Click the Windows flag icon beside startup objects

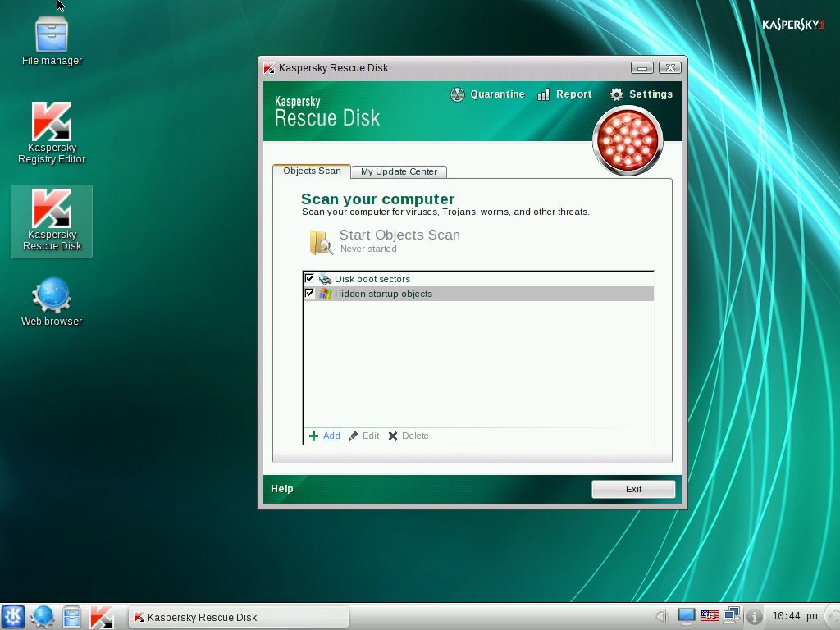[325, 294]
